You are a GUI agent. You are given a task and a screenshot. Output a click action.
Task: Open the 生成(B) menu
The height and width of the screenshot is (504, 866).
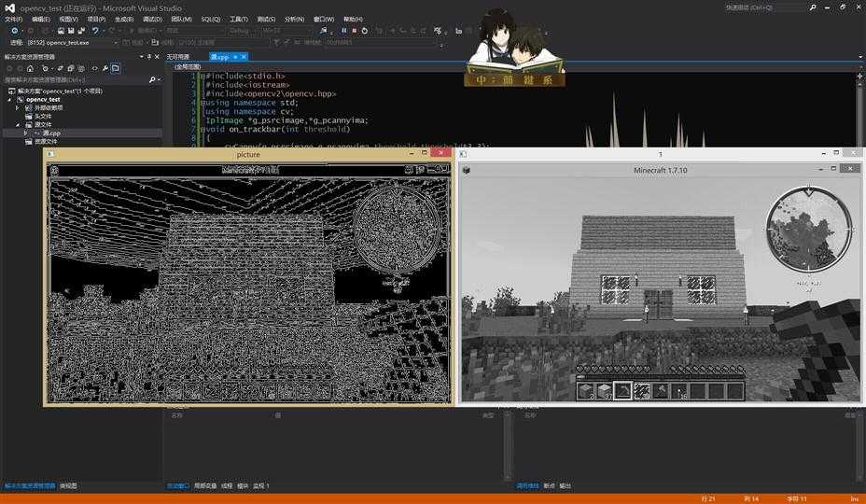coord(124,20)
